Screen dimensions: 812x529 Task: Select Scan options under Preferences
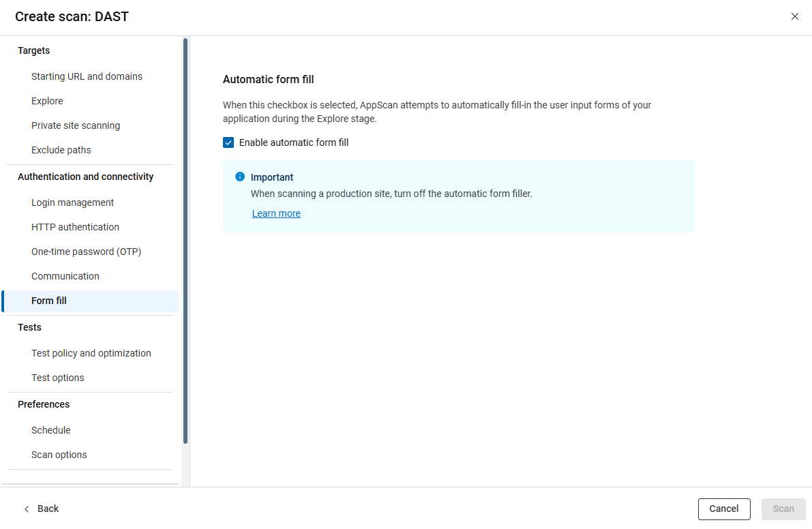click(x=59, y=455)
